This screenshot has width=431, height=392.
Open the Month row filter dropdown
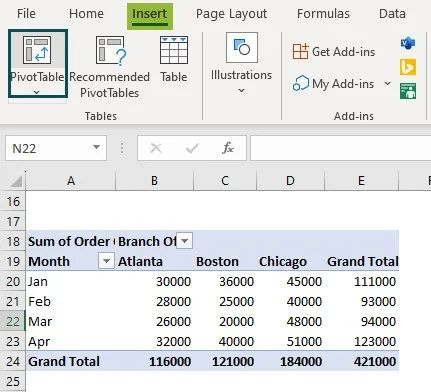(x=106, y=261)
